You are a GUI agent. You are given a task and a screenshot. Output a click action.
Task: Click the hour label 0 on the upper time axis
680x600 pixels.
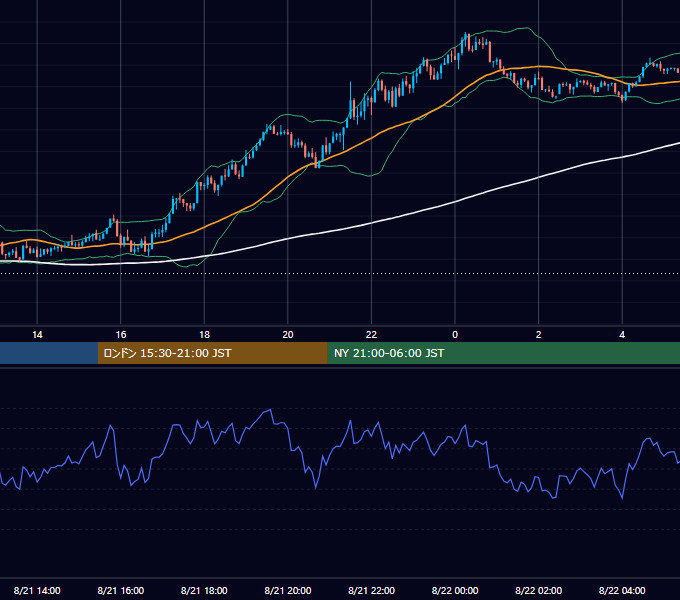click(x=455, y=335)
